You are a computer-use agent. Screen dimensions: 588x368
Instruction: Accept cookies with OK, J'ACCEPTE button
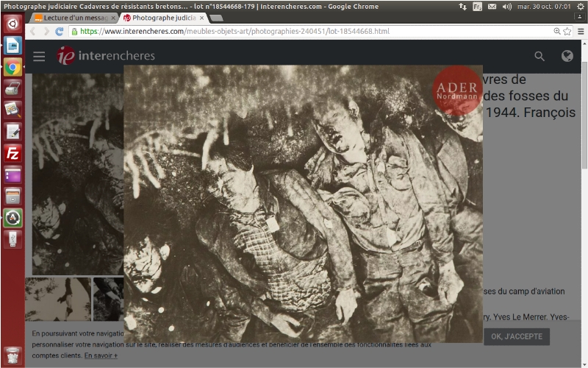point(517,336)
